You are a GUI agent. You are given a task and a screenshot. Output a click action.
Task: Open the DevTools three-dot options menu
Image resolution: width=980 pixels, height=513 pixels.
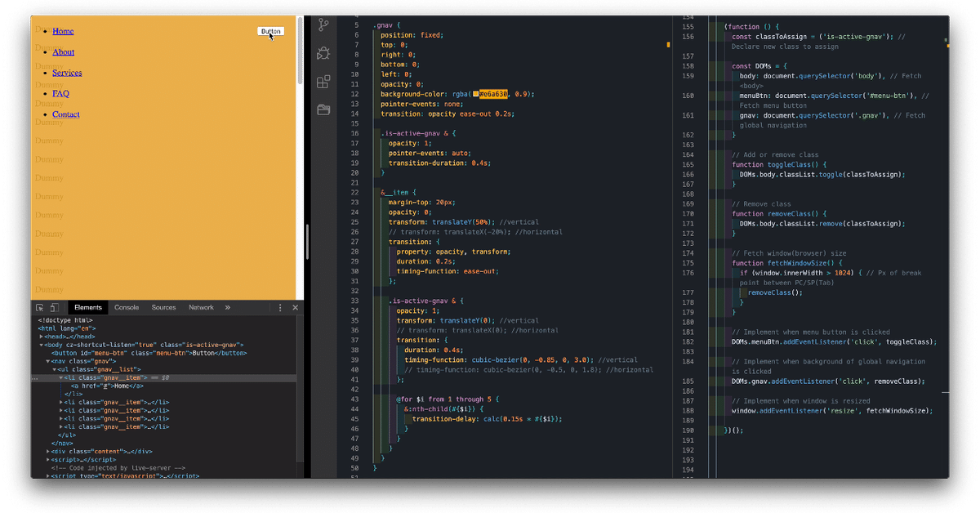coord(280,308)
